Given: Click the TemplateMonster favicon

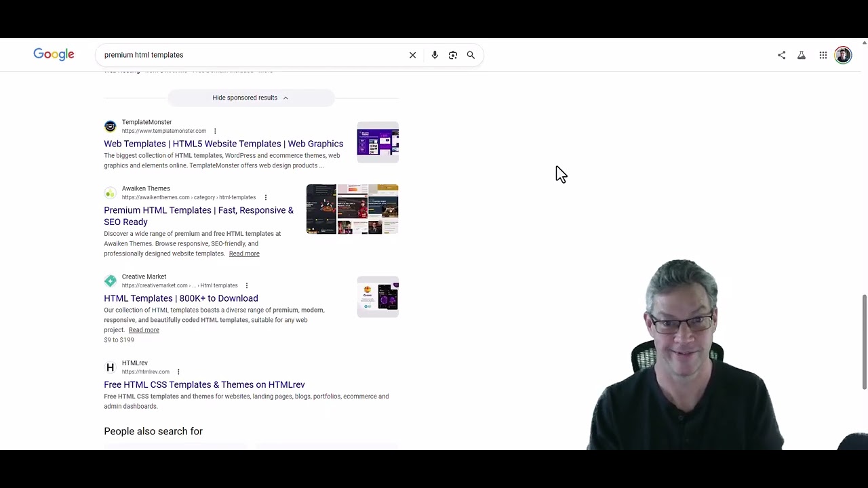Looking at the screenshot, I should coord(110,126).
